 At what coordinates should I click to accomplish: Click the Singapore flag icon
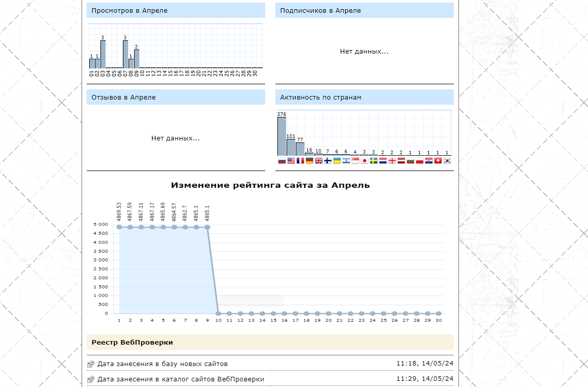(355, 161)
